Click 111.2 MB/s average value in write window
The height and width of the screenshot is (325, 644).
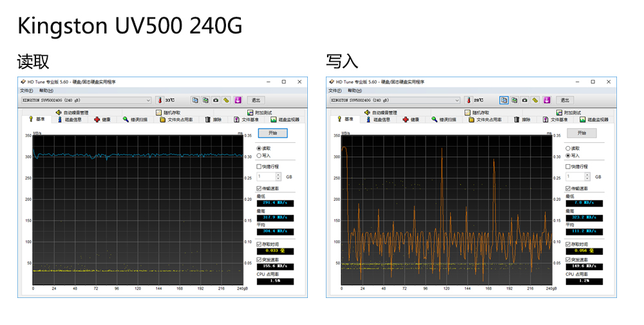pyautogui.click(x=584, y=232)
